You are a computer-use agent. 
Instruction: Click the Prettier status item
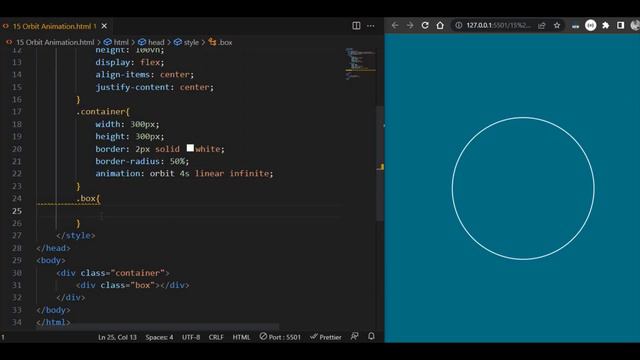point(325,337)
